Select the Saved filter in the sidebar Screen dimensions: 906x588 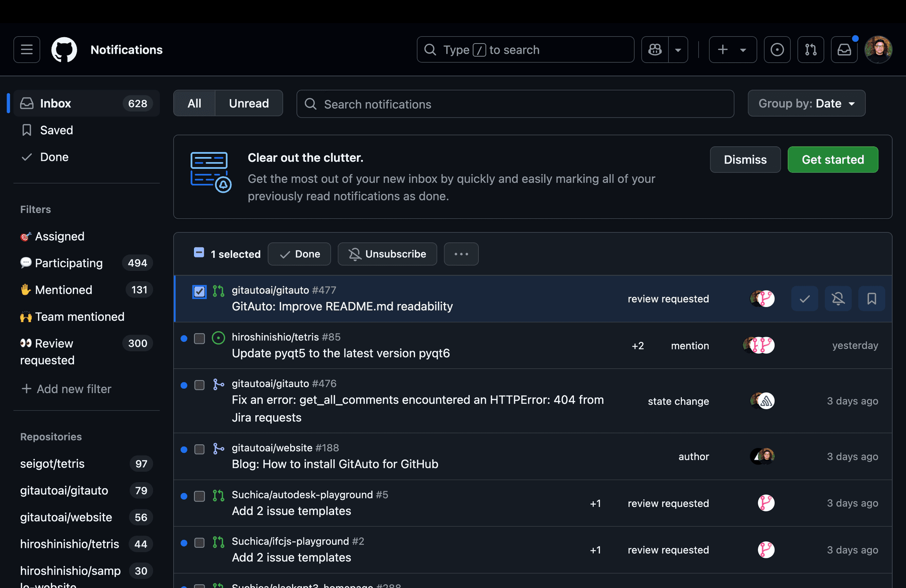[x=57, y=130]
